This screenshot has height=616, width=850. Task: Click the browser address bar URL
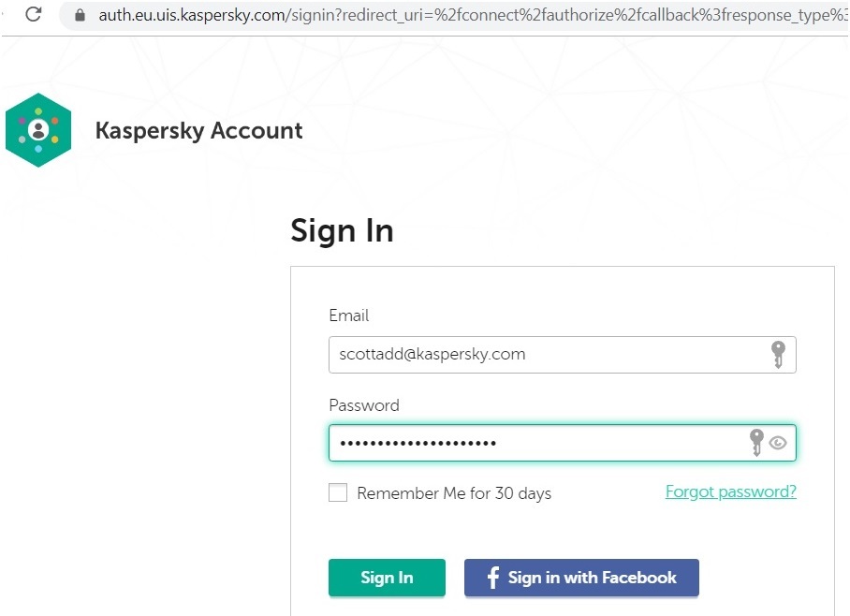click(x=472, y=15)
